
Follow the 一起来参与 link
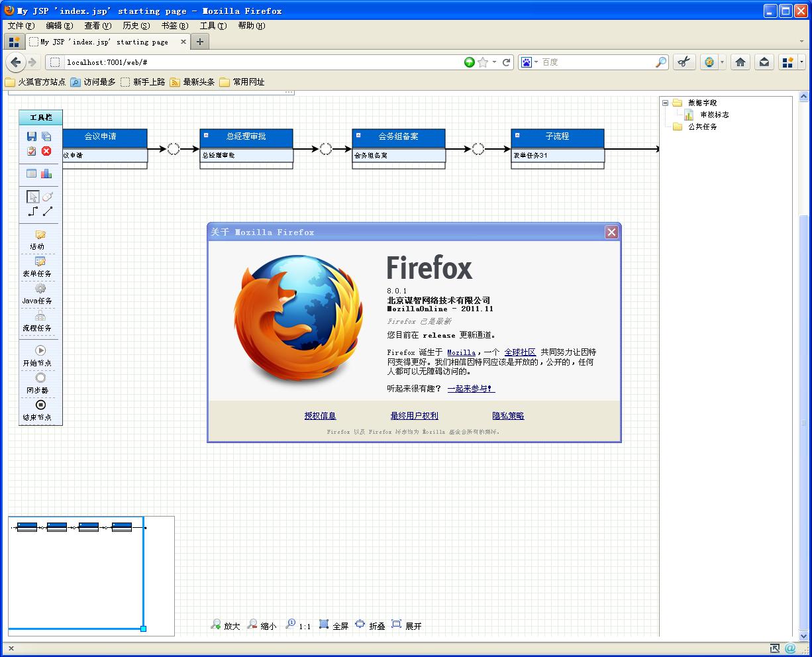click(471, 389)
